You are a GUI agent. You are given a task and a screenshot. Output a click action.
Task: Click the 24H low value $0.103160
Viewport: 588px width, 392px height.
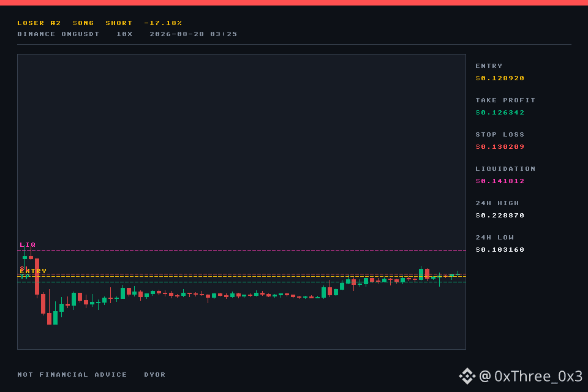click(x=500, y=250)
